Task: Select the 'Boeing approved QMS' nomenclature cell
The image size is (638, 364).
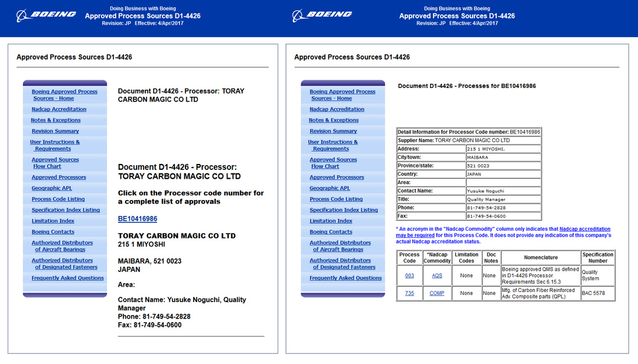Action: [x=541, y=276]
